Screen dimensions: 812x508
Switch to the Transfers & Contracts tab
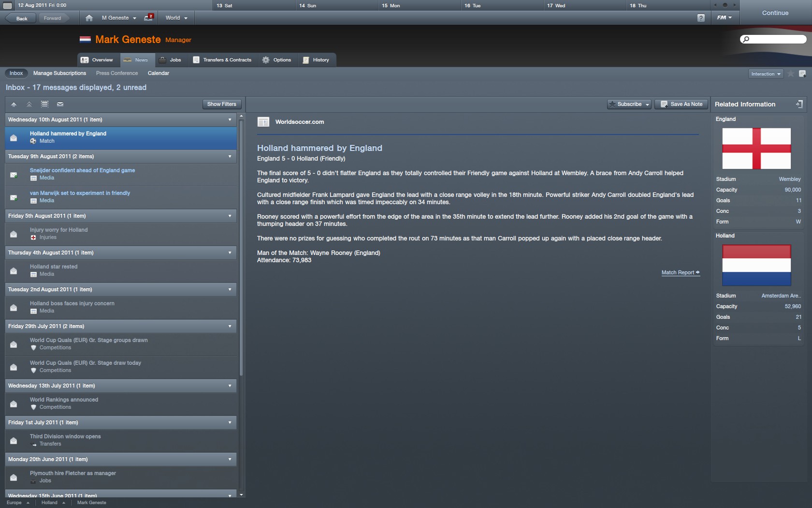222,60
